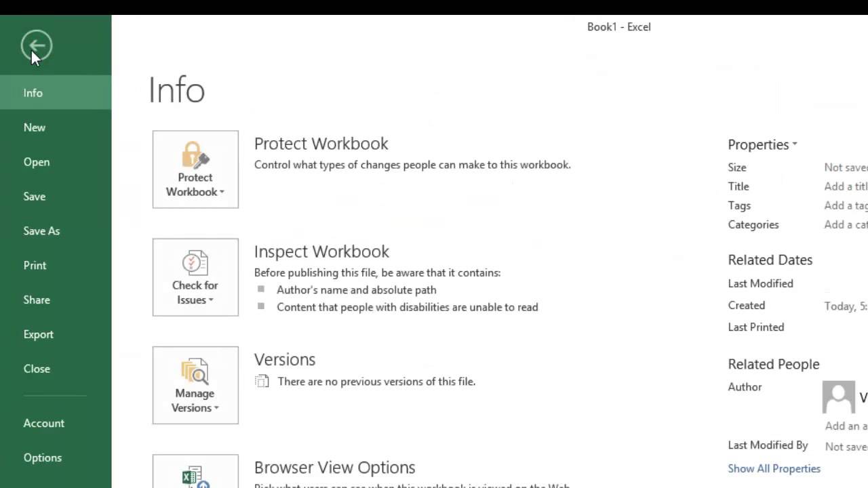Screen dimensions: 868x488
Task: Click the Check for Issues document icon
Action: pos(195,263)
